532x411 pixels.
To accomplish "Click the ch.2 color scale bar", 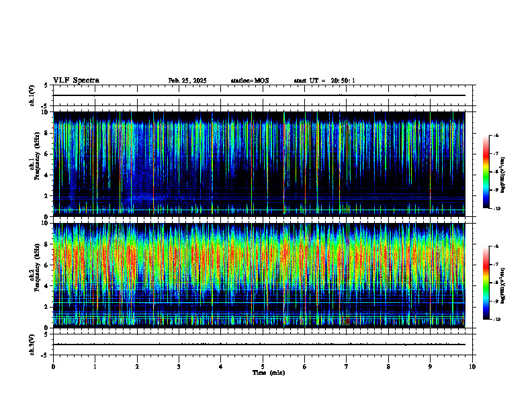I will [x=486, y=283].
